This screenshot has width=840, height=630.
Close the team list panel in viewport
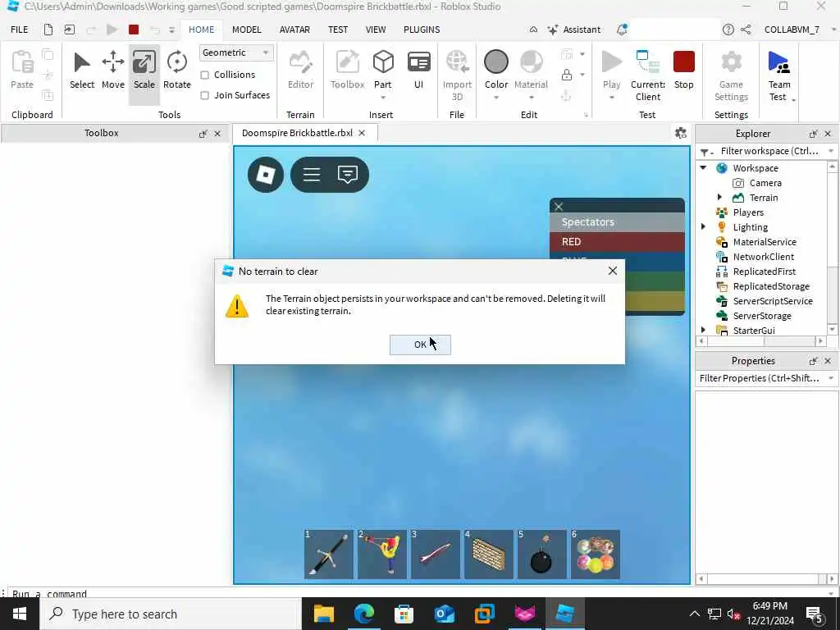point(559,206)
